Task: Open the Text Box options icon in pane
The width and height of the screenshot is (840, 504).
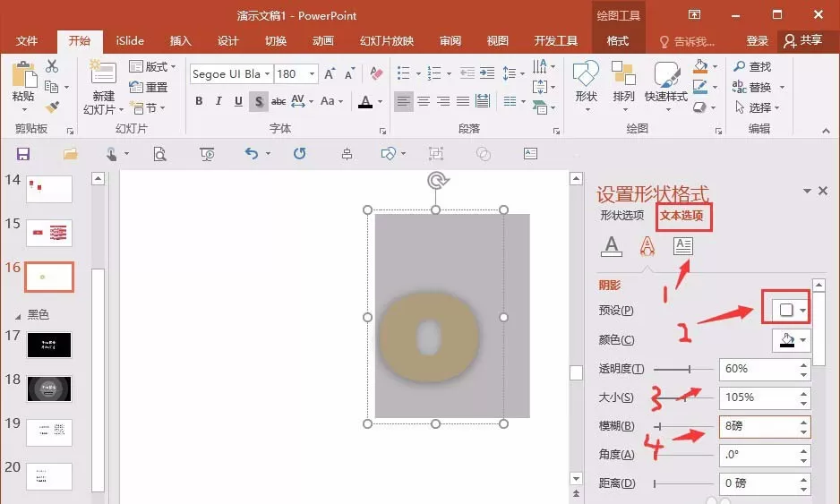Action: coord(683,246)
